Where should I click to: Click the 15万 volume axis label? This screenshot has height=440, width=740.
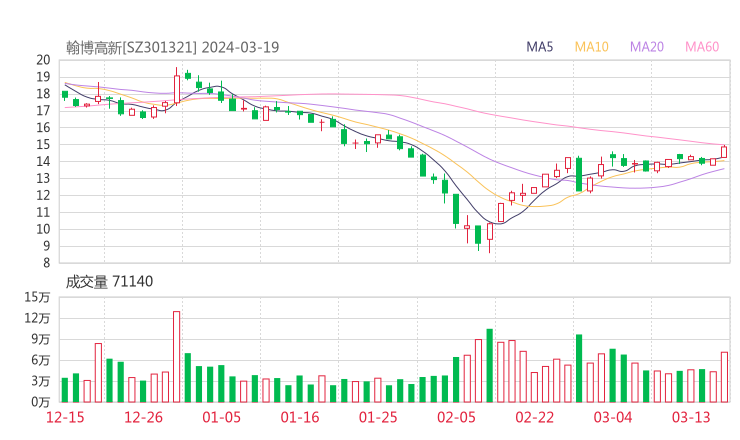click(37, 297)
